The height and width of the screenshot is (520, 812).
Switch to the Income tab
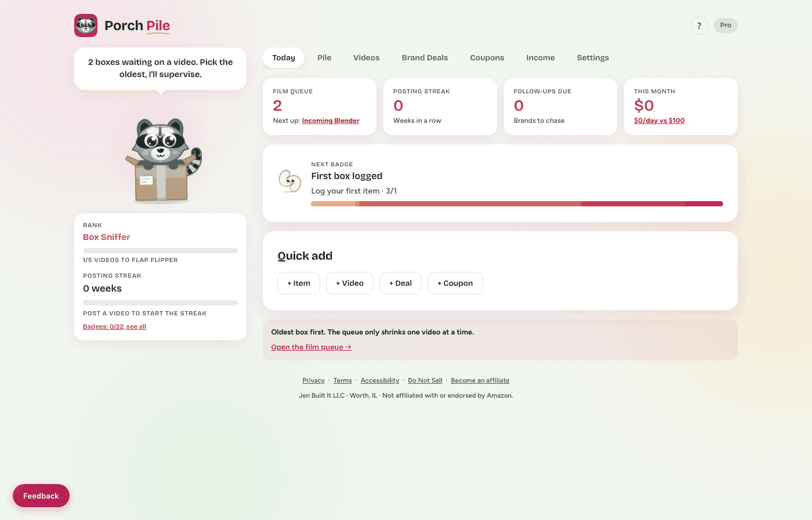point(541,58)
